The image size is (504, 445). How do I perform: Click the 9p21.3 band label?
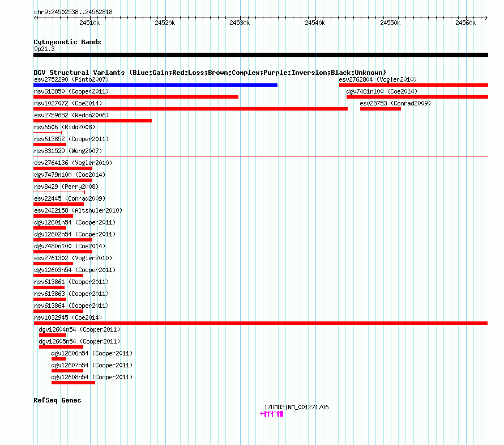[44, 49]
